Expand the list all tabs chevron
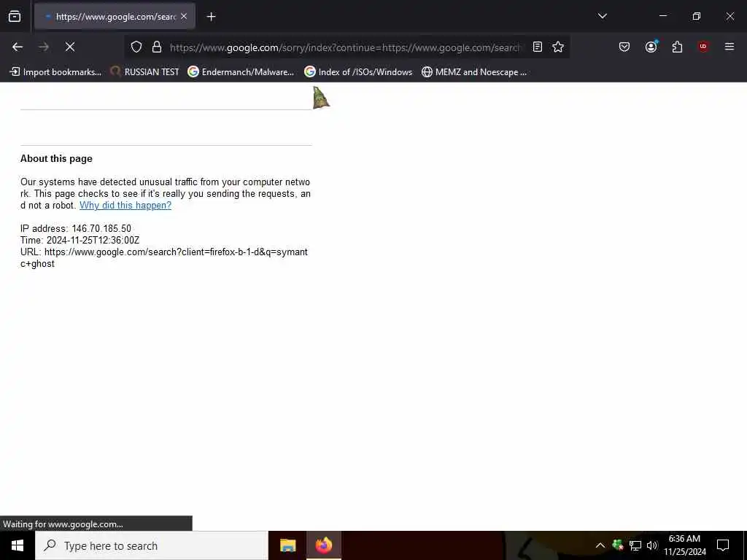This screenshot has width=747, height=560. click(602, 16)
